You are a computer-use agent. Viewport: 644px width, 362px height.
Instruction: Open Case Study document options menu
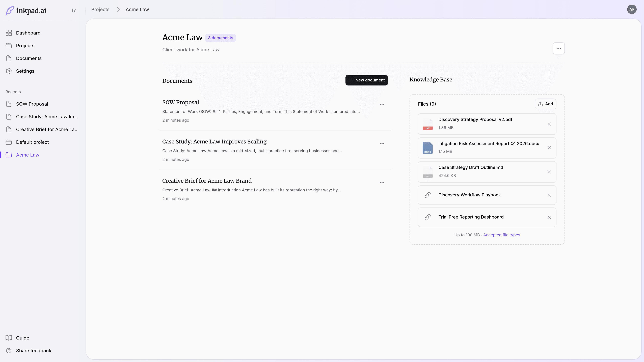(x=382, y=143)
